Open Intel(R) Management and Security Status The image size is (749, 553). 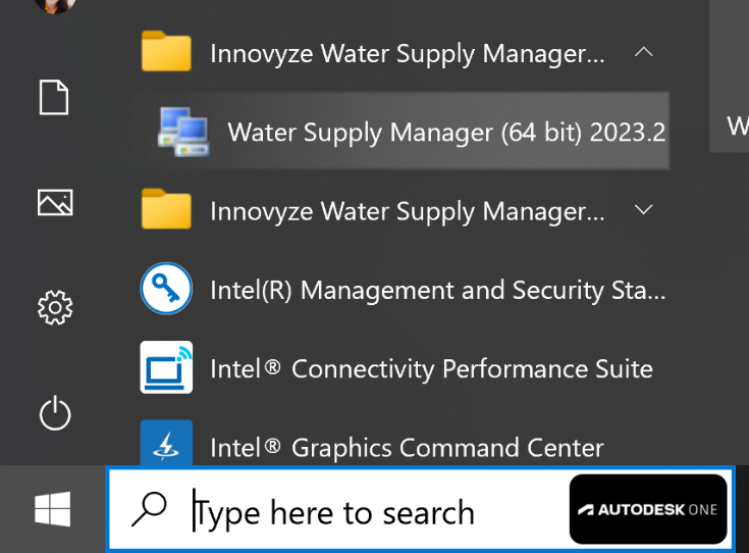437,290
